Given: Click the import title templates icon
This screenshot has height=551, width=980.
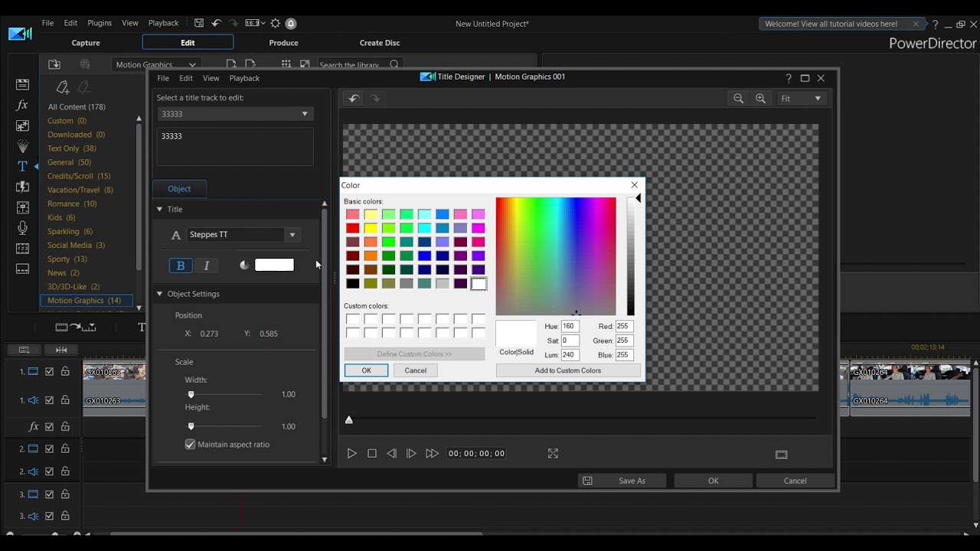Looking at the screenshot, I should coord(54,65).
